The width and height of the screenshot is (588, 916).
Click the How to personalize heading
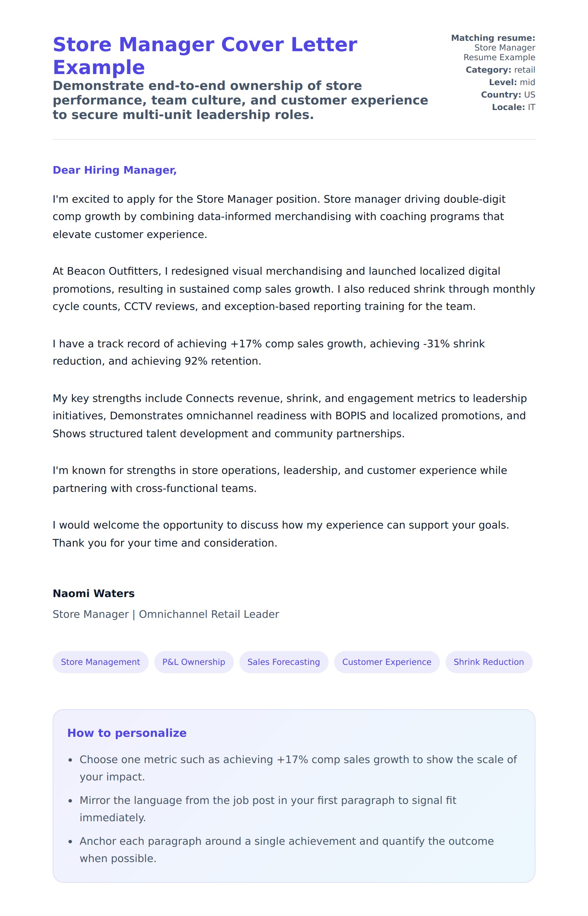(127, 733)
